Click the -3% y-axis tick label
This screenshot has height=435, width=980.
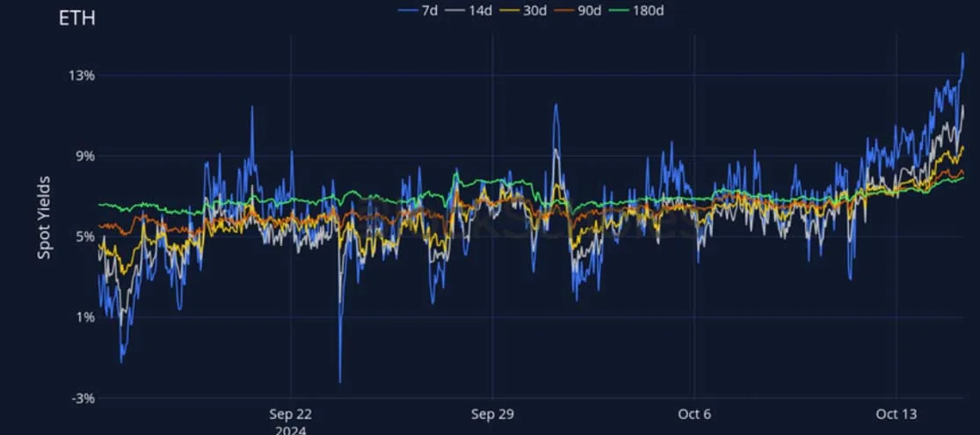83,398
